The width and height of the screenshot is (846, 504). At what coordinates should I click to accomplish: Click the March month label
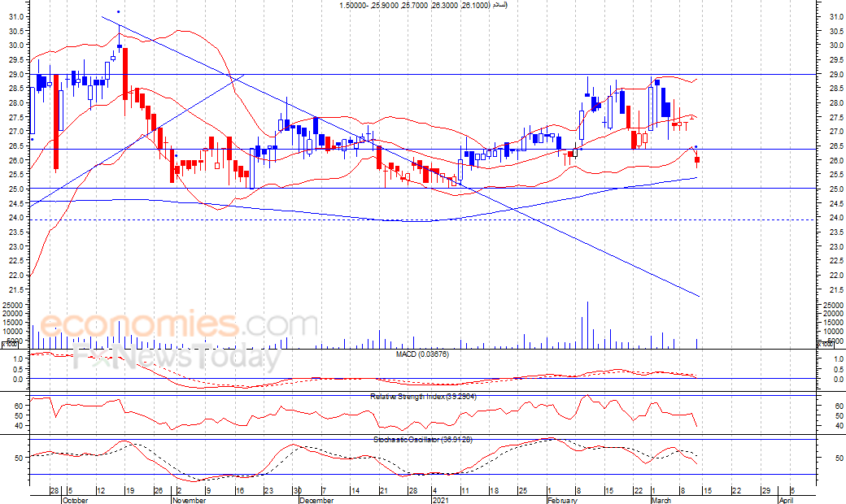coord(661,500)
